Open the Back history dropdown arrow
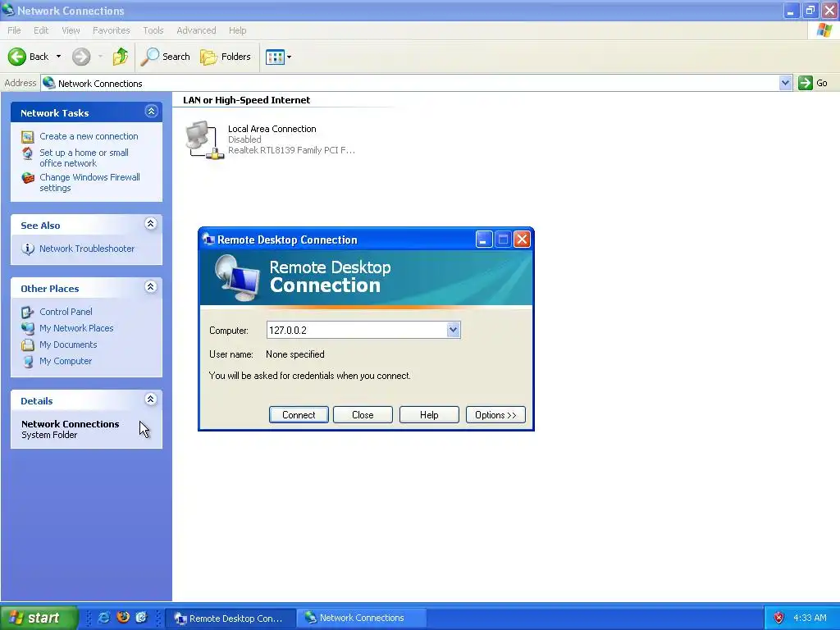Image resolution: width=840 pixels, height=630 pixels. click(x=58, y=57)
